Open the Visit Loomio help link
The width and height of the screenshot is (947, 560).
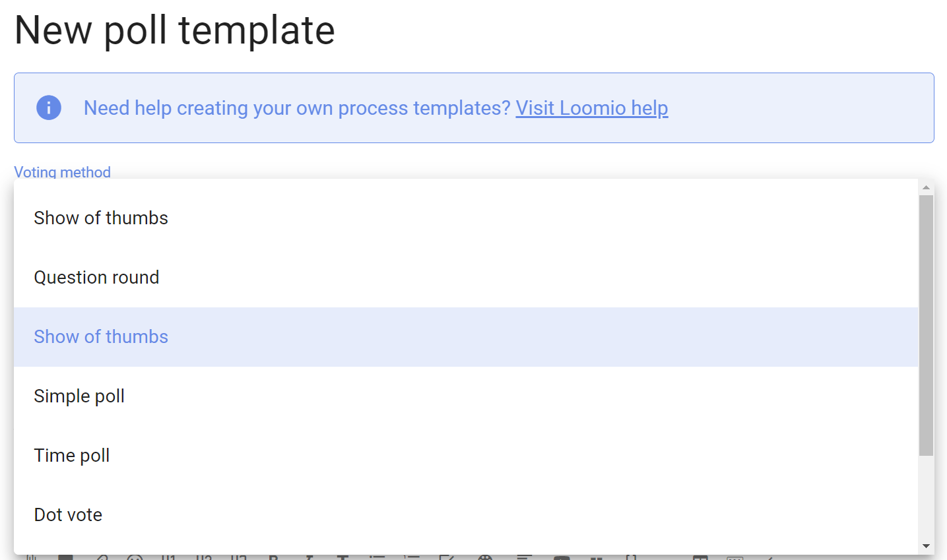(592, 108)
